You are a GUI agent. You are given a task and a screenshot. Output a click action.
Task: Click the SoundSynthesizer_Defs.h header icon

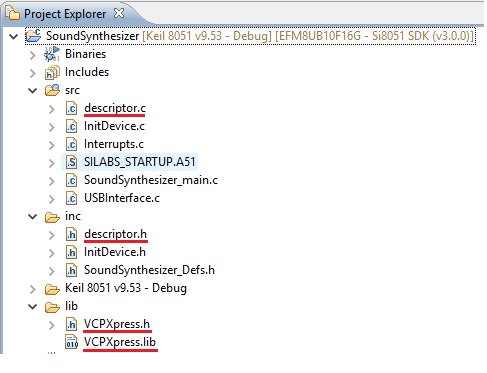(x=71, y=270)
